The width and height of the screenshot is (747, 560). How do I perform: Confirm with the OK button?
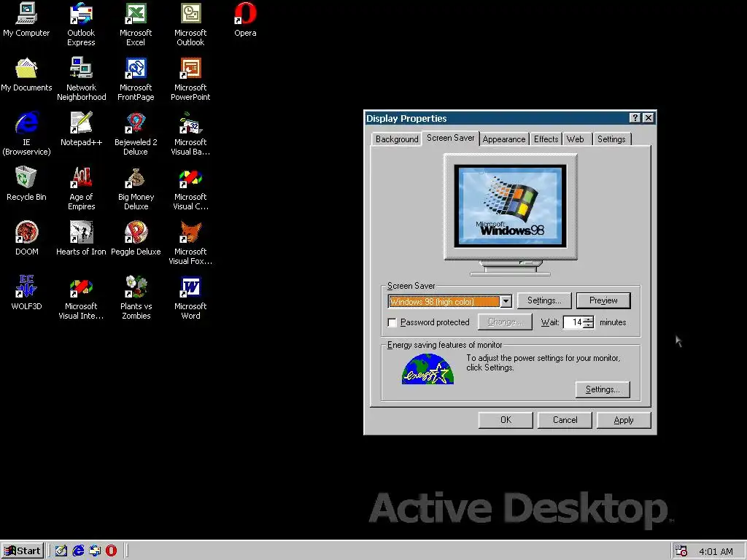(506, 420)
